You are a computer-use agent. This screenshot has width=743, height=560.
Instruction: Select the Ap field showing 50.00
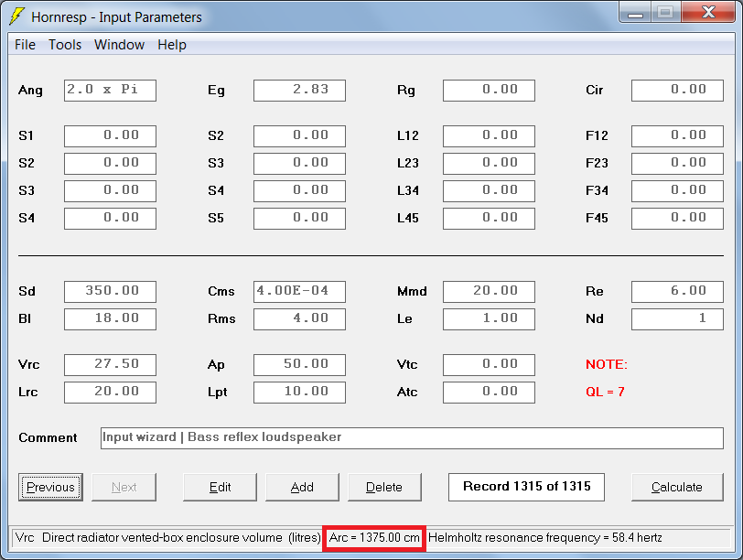(x=299, y=365)
